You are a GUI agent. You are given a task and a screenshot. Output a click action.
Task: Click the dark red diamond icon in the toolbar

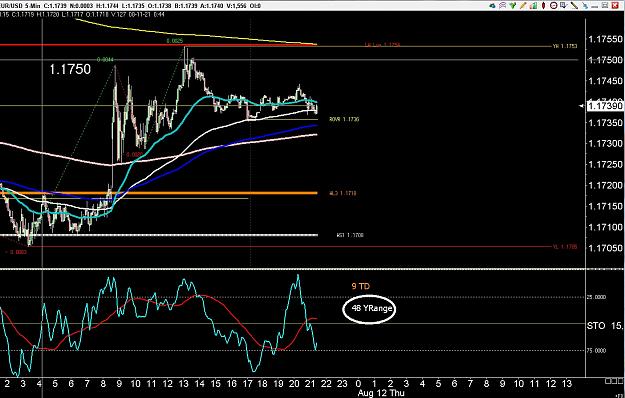point(543,6)
